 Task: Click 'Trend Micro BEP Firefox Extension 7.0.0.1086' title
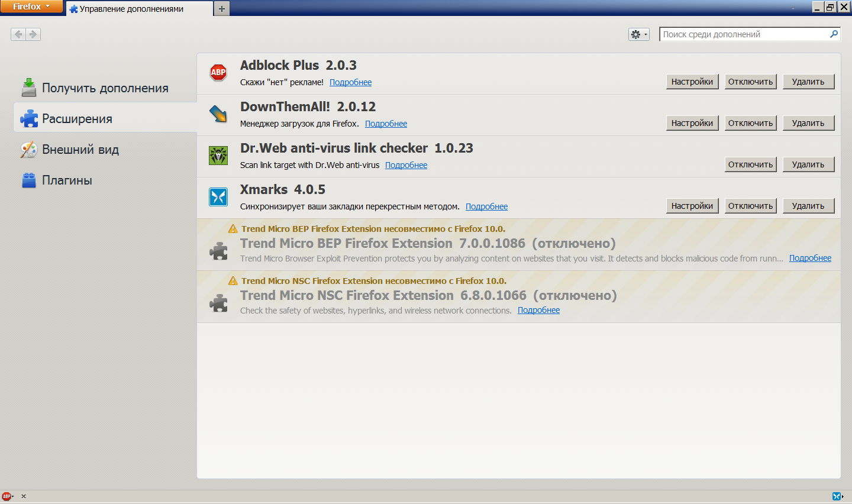click(x=382, y=243)
